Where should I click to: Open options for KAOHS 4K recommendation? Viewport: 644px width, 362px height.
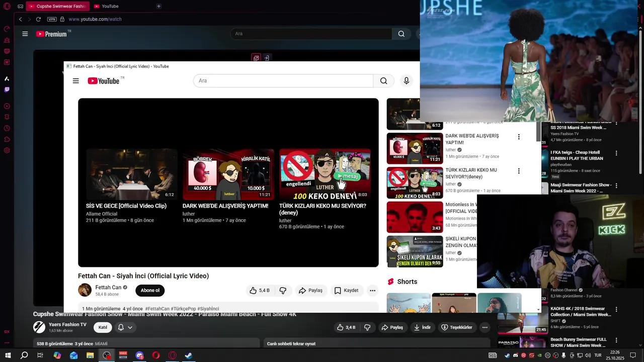(x=616, y=309)
